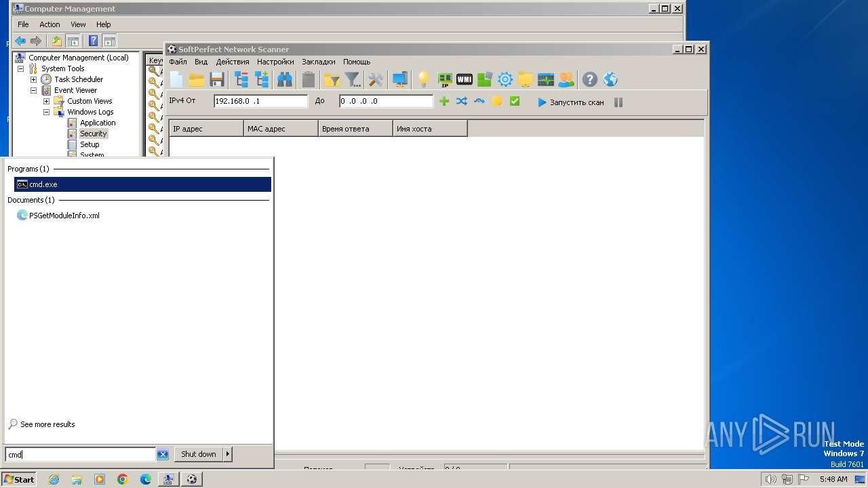Click the network monitor computer icon
Image resolution: width=868 pixels, height=488 pixels.
(x=400, y=80)
